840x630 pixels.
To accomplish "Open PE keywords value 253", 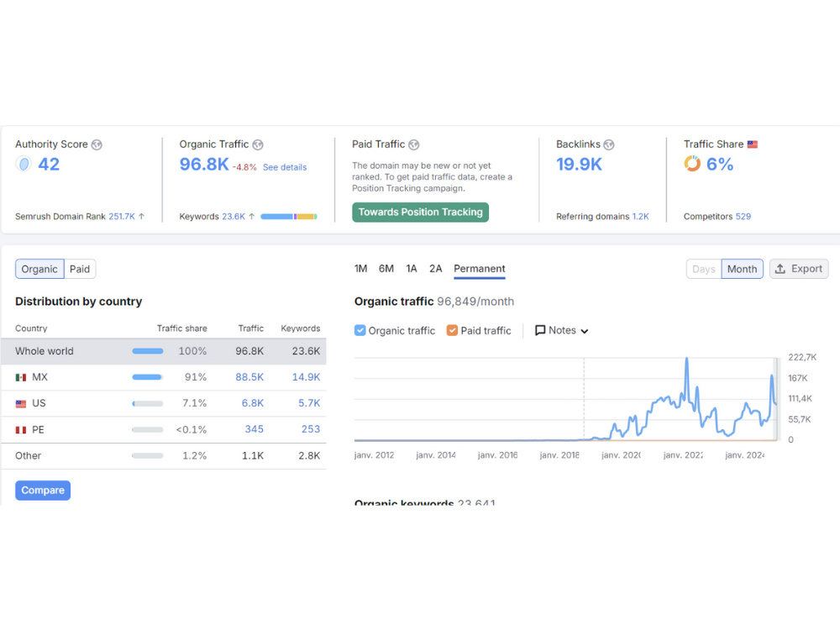I will click(311, 429).
